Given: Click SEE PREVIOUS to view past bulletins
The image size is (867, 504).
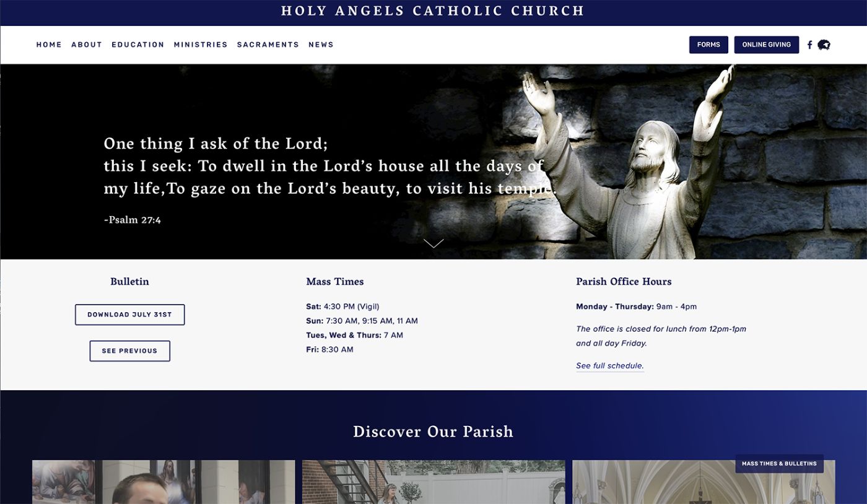Looking at the screenshot, I should point(129,350).
